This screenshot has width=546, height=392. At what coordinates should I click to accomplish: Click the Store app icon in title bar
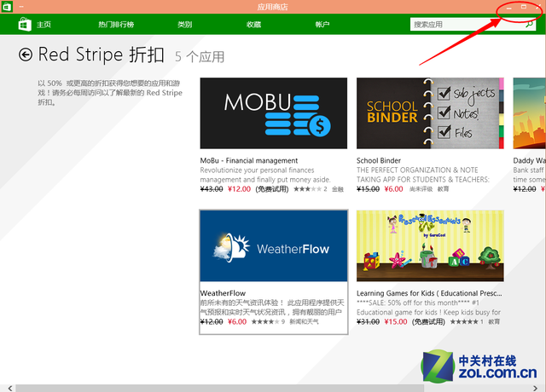7,7
